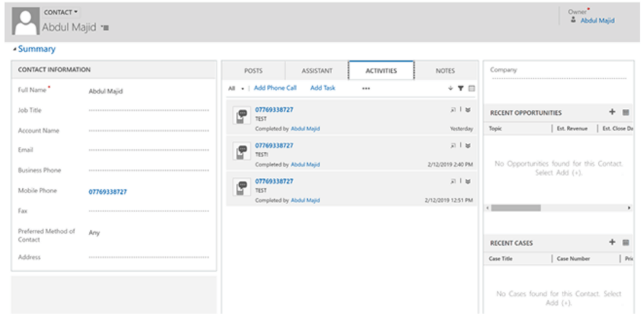Expand the activity dated Yesterday with chevron
Image resolution: width=644 pixels, height=321 pixels.
tap(468, 110)
